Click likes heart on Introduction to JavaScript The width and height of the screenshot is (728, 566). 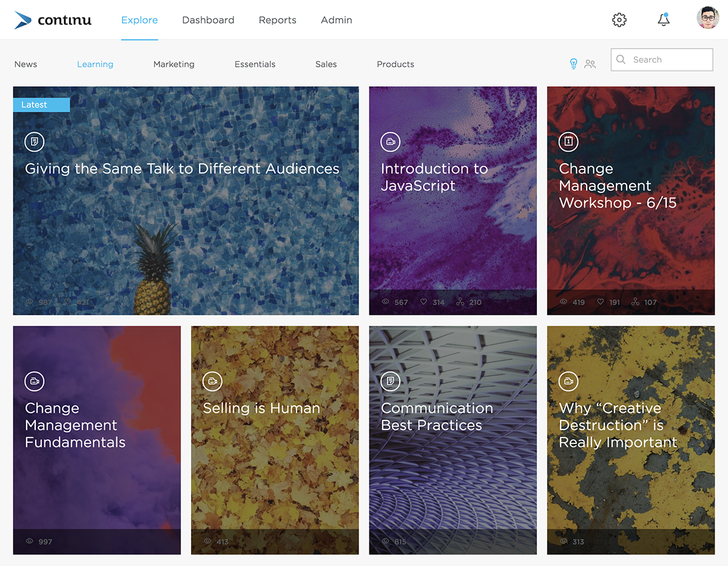[x=424, y=302]
